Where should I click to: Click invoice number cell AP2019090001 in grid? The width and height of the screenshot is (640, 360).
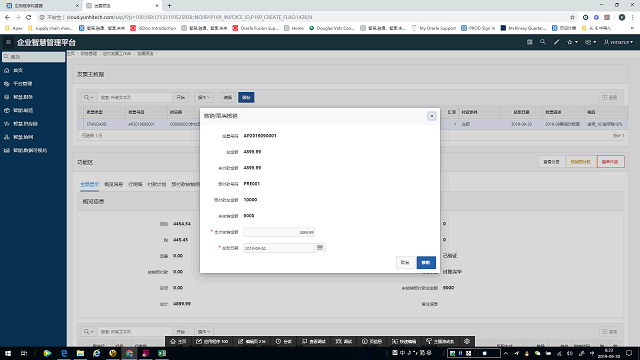coord(146,124)
